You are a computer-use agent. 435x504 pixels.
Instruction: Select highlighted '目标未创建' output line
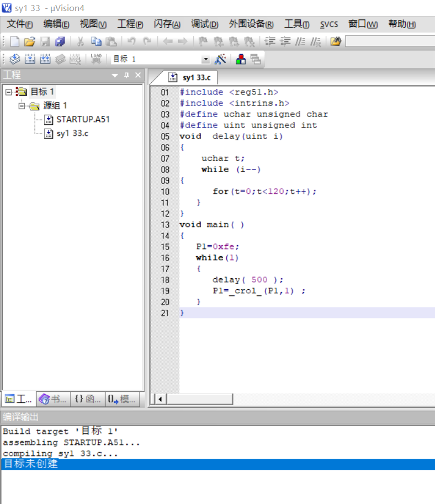[x=218, y=464]
